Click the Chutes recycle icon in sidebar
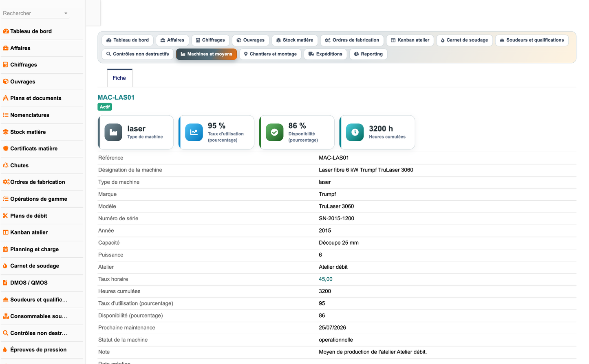 click(6, 165)
